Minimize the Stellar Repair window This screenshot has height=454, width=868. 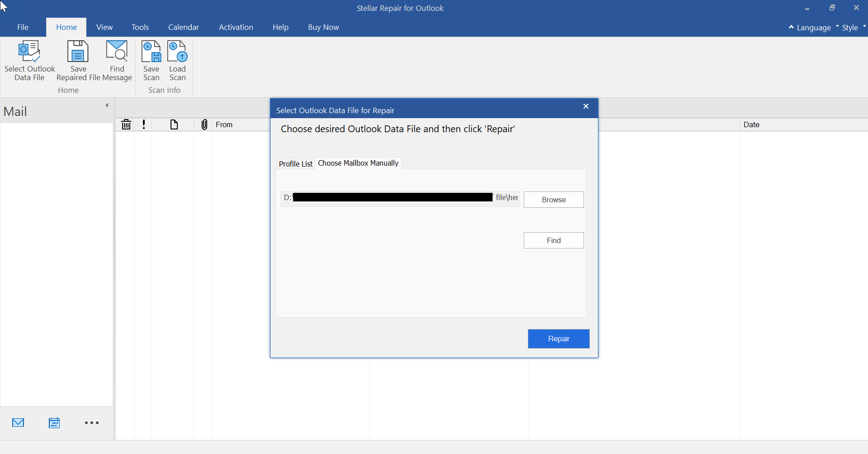pos(807,8)
